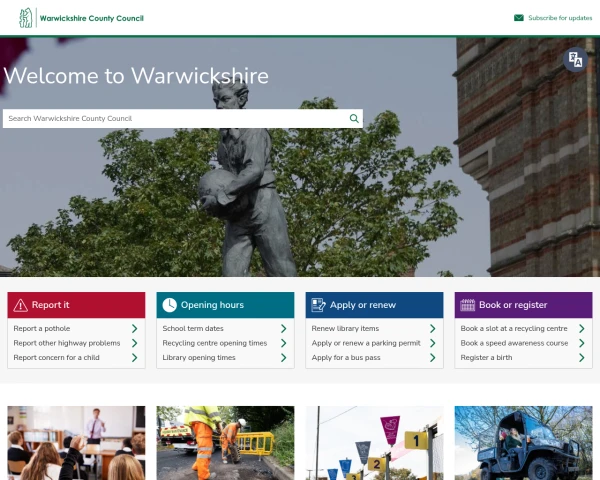600x480 pixels.
Task: Click the Warwickshire bear logo icon
Action: [26, 18]
